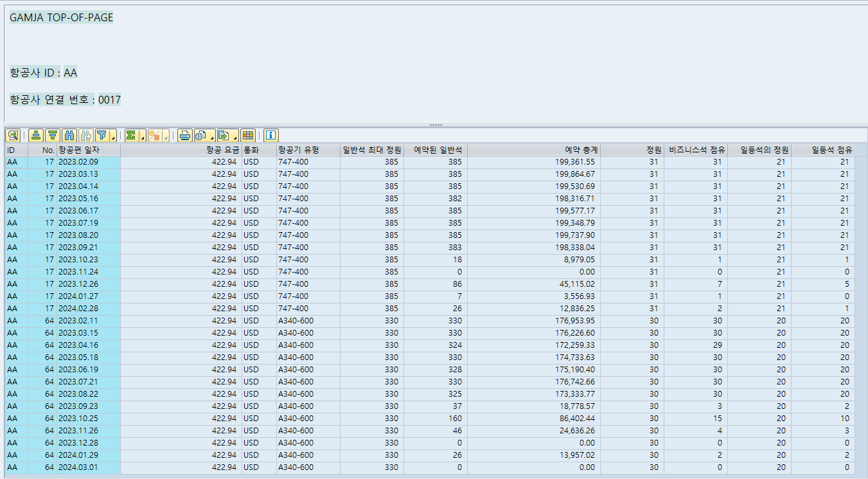Select flight date cell 2024.02.28

pyautogui.click(x=89, y=309)
